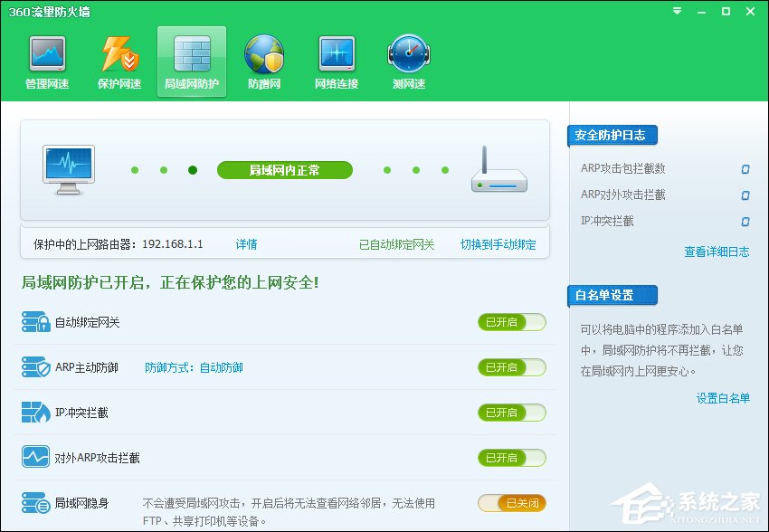The image size is (769, 532).
Task: Click the ARP主动防御 shield icon
Action: tap(36, 367)
